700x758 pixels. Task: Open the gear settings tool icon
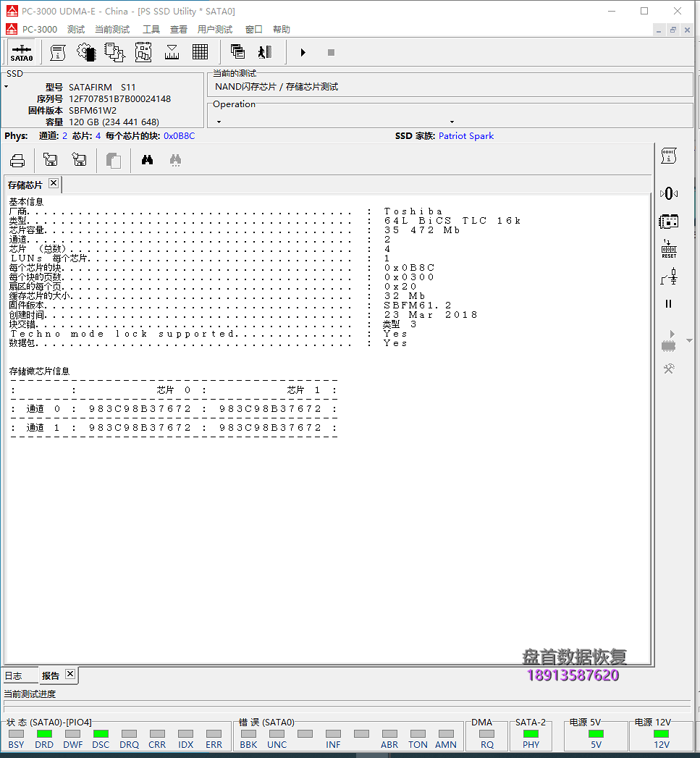(x=86, y=52)
